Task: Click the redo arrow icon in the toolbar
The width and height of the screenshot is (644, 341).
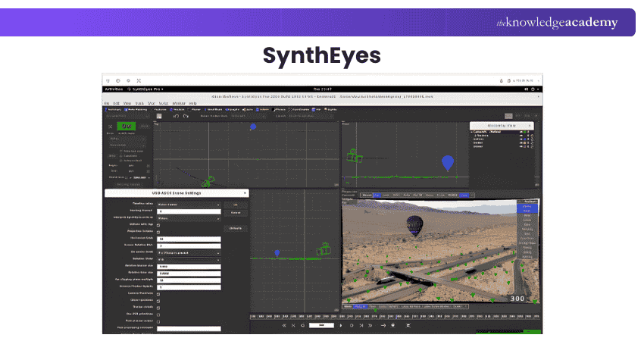Action: point(186,116)
